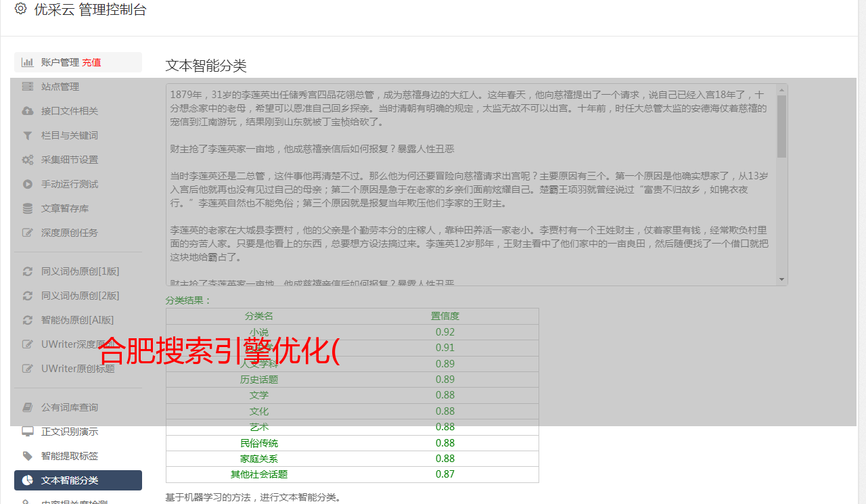Image resolution: width=866 pixels, height=504 pixels.
Task: Click the gears icon next to 采集细节设置
Action: (x=28, y=160)
